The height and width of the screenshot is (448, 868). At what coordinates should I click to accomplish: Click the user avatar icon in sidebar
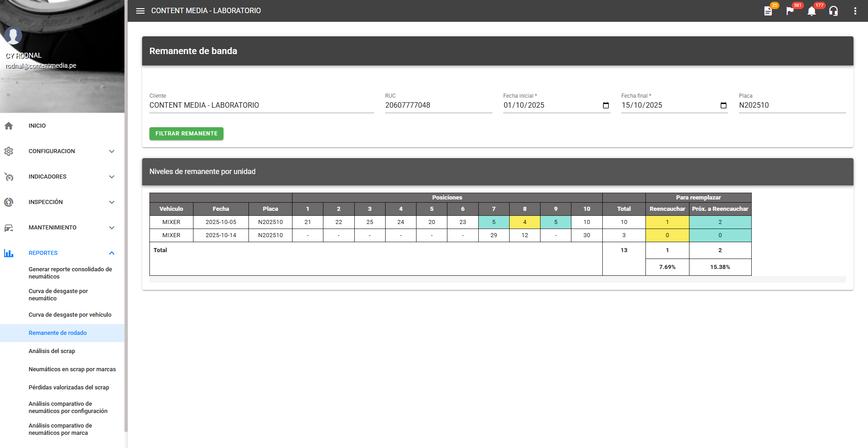coord(13,35)
